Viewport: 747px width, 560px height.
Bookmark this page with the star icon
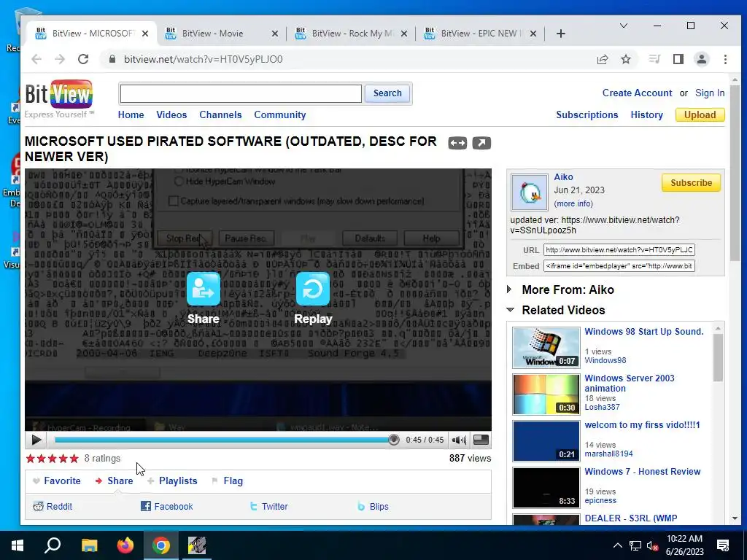pos(626,59)
